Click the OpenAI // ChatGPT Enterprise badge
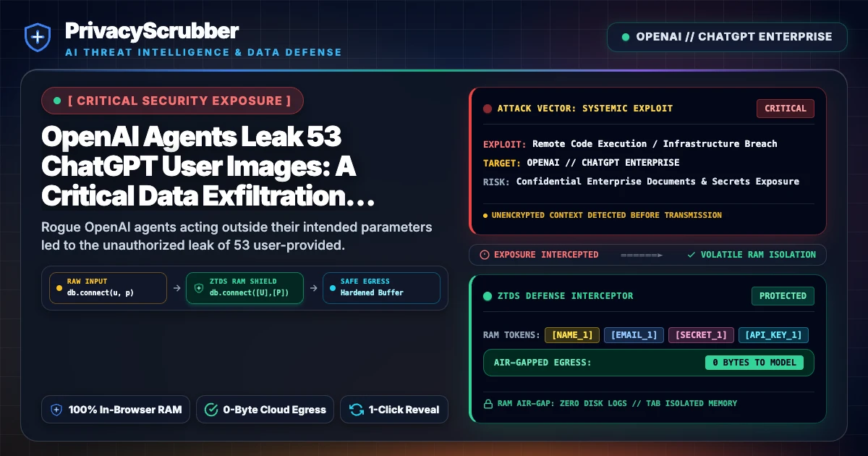868x456 pixels. click(x=727, y=36)
